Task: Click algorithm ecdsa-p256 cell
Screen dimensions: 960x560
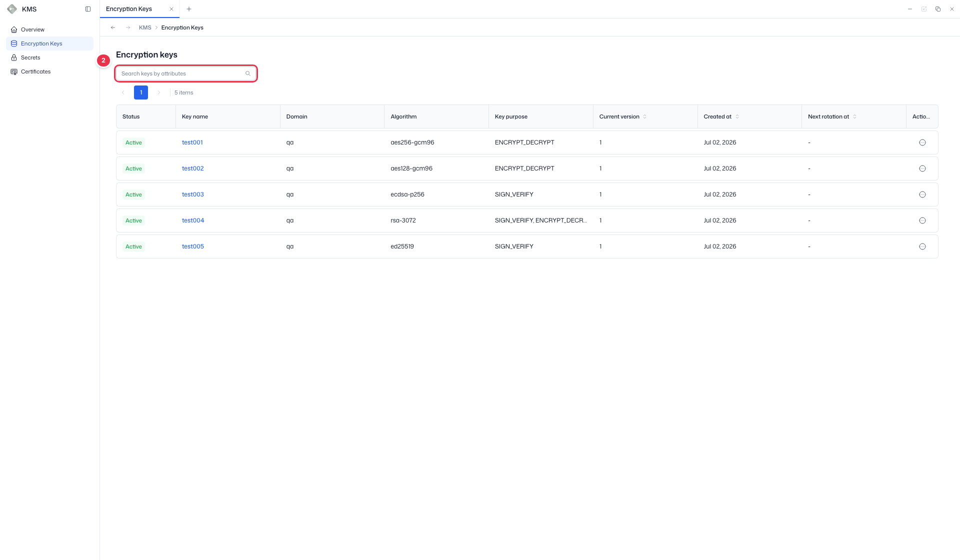Action: tap(407, 194)
